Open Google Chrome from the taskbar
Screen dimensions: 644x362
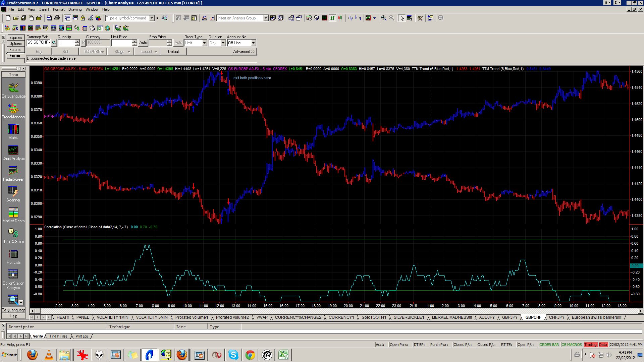click(250, 355)
